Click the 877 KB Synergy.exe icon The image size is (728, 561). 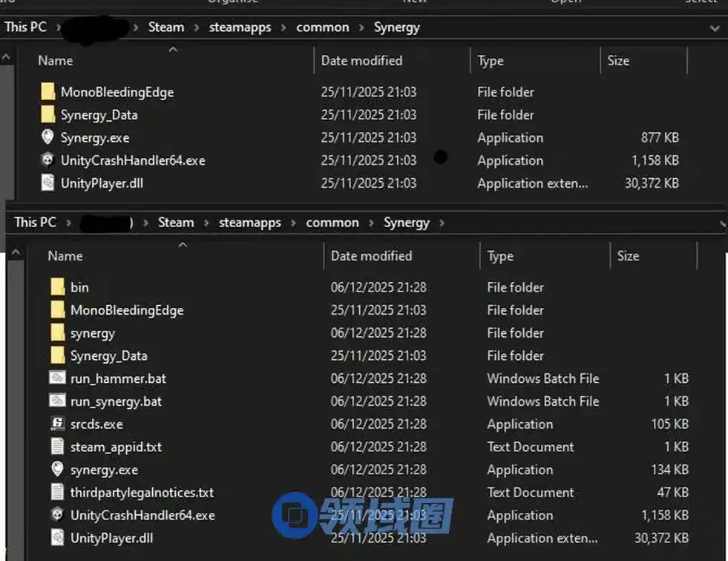click(x=48, y=137)
